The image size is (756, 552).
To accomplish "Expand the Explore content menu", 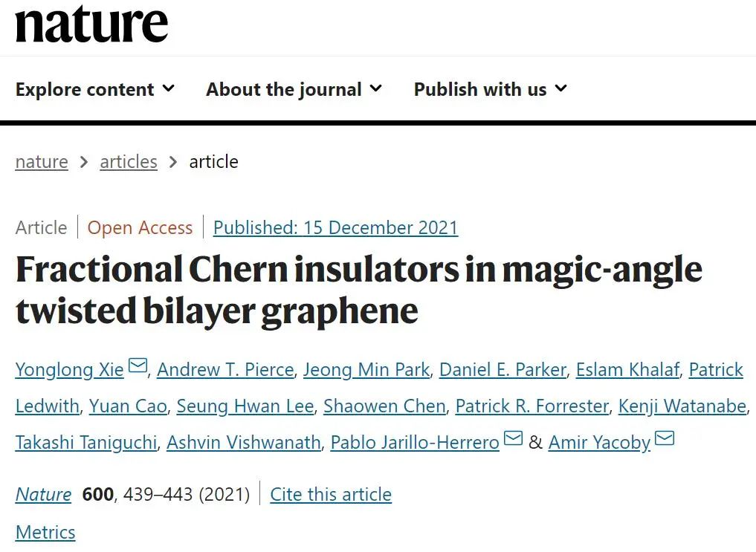I will (94, 89).
